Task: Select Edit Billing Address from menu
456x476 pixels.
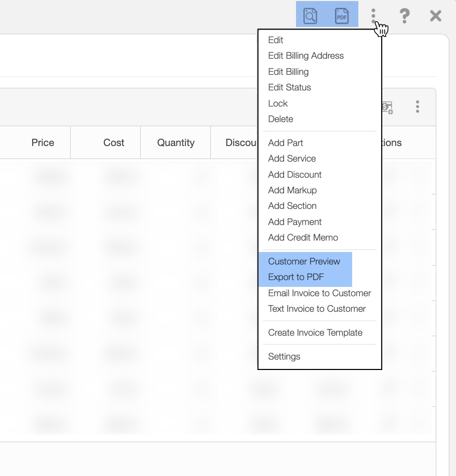Action: pyautogui.click(x=306, y=56)
